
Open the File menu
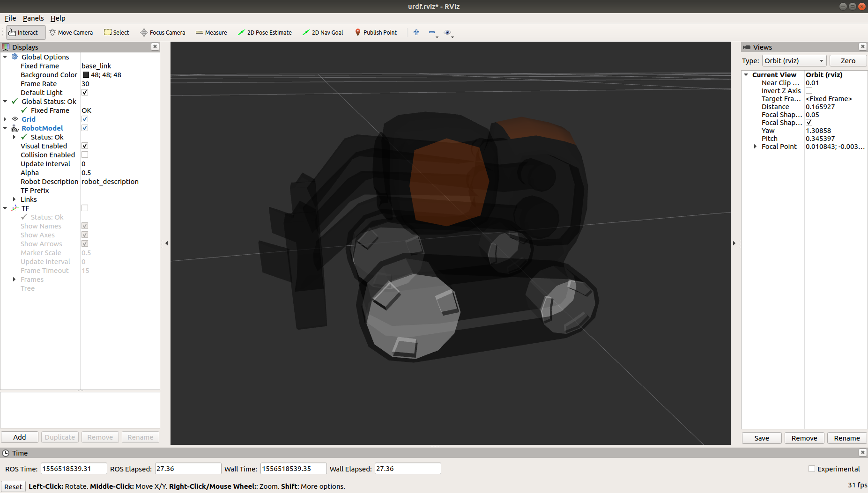(10, 18)
